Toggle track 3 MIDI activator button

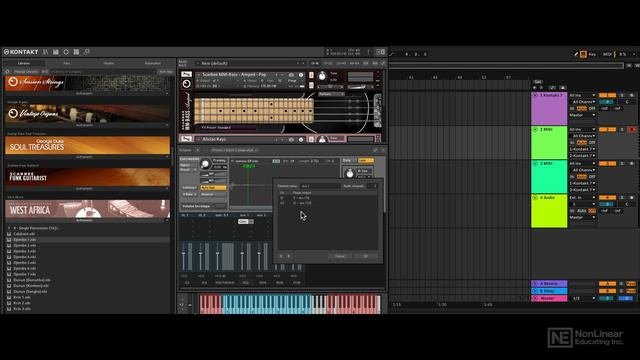coord(607,164)
